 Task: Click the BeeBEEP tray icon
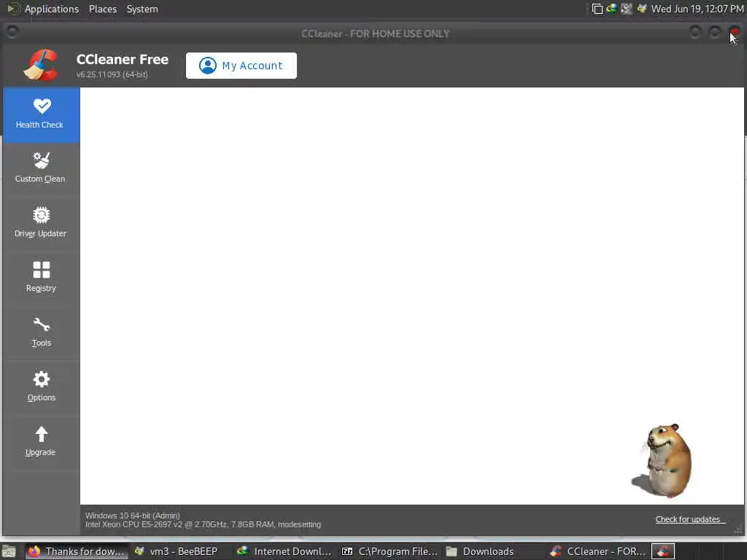pyautogui.click(x=642, y=9)
